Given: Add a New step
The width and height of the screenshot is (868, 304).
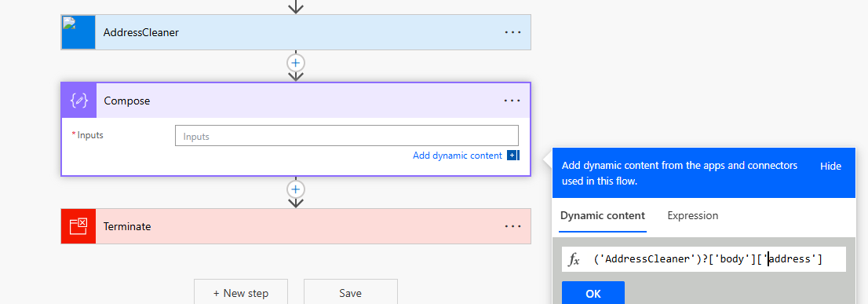Looking at the screenshot, I should 241,292.
